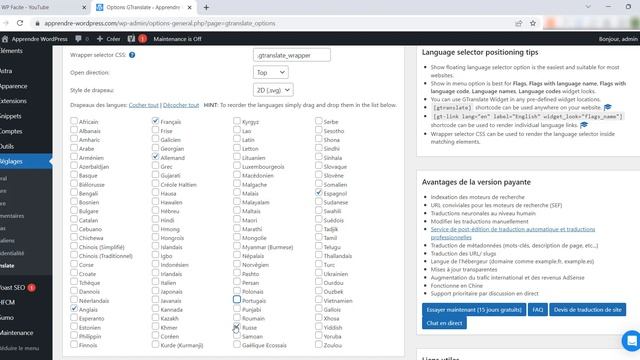Click the Chat en direct button
The image size is (640, 360).
pyautogui.click(x=444, y=323)
